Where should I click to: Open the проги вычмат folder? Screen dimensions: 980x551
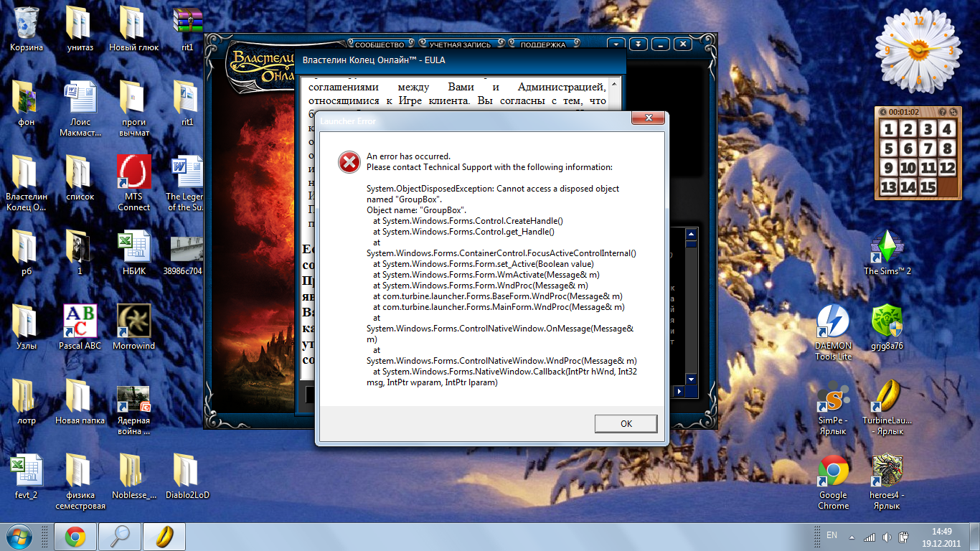pyautogui.click(x=133, y=108)
